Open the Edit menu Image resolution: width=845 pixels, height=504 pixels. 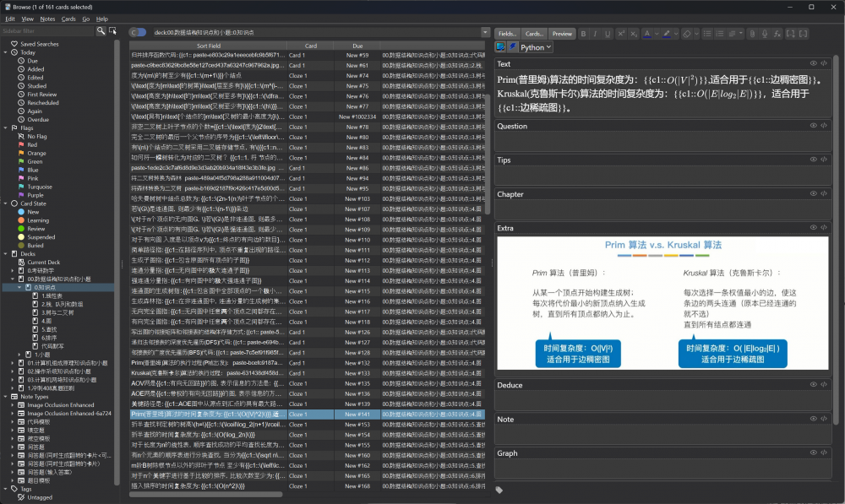tap(10, 19)
